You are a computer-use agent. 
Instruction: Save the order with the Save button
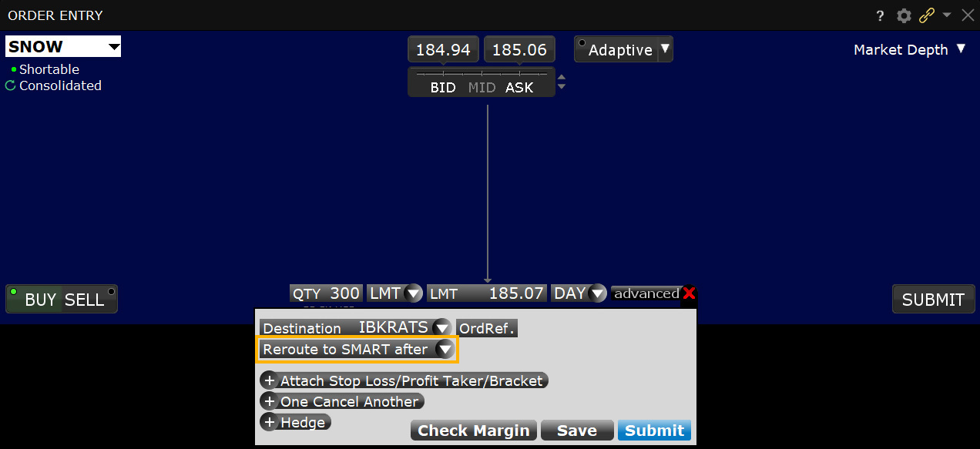pyautogui.click(x=577, y=430)
